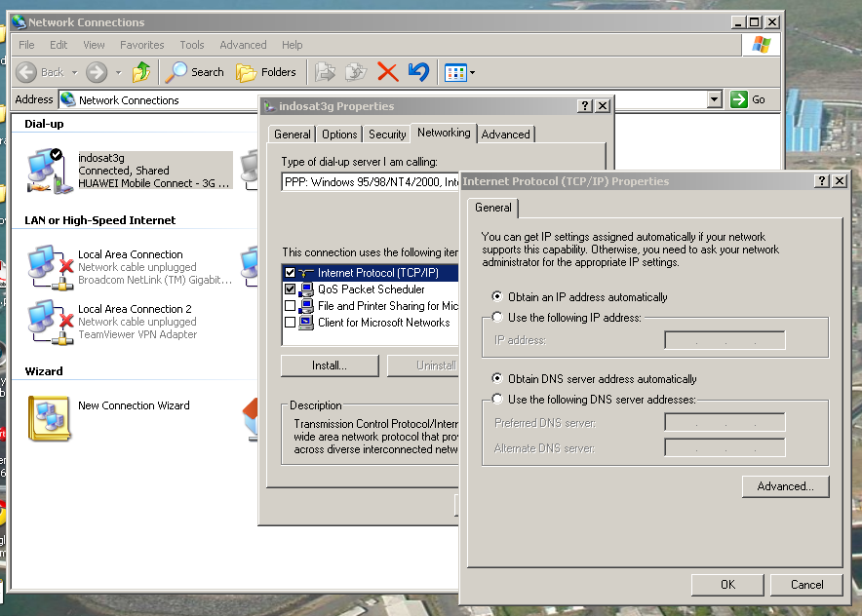Click the blue Undo toolbar icon
The image size is (862, 616).
tap(419, 72)
